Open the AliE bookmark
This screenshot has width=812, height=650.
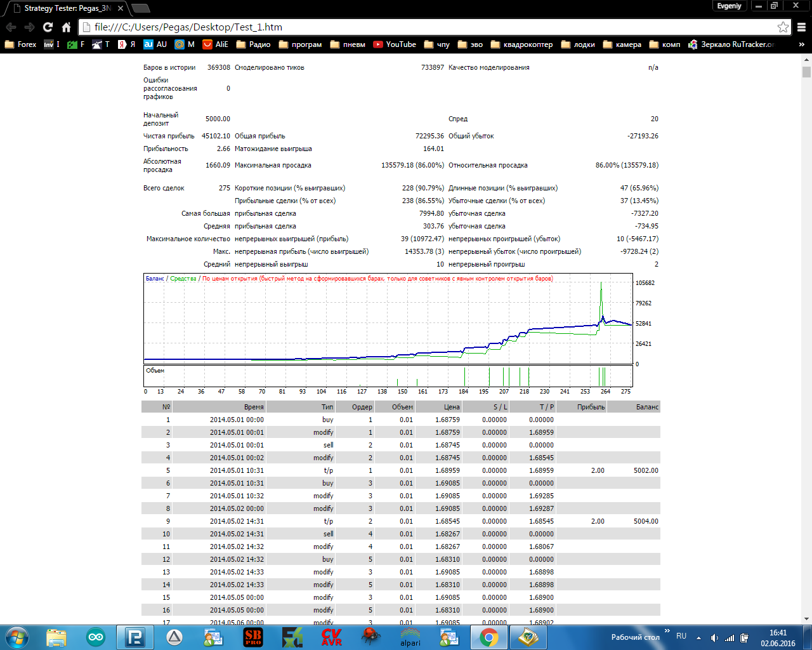216,44
